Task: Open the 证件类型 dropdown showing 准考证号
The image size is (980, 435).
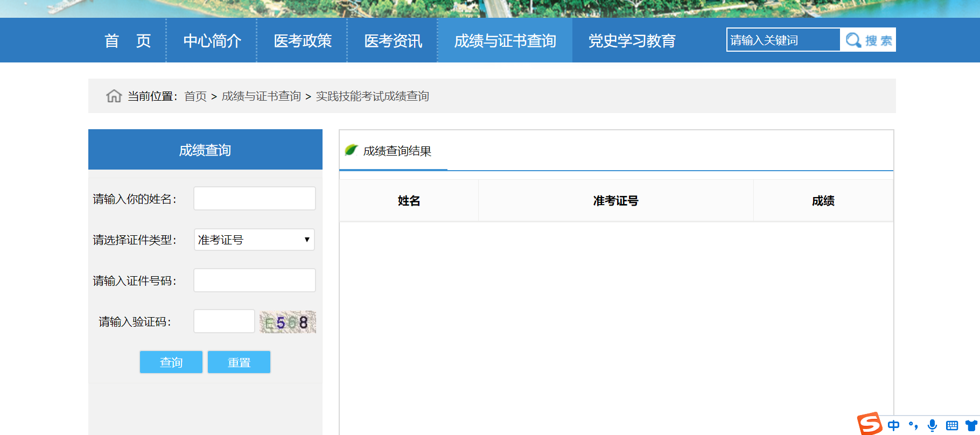Action: pos(254,240)
